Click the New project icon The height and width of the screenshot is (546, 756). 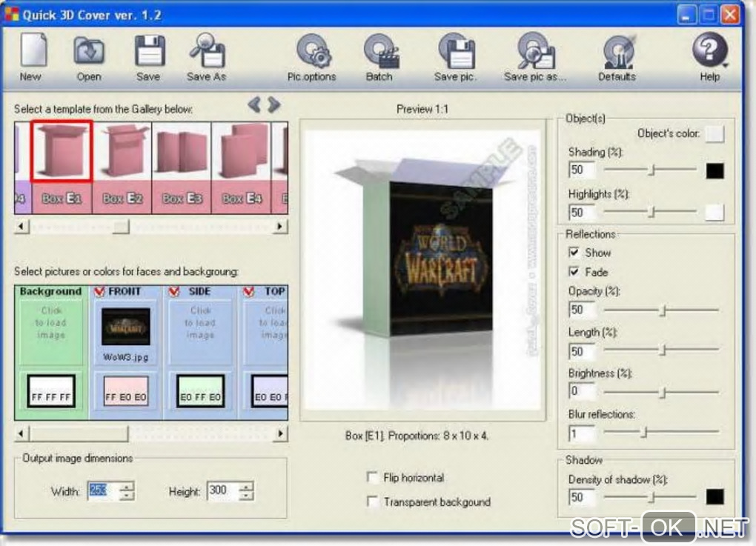click(33, 50)
